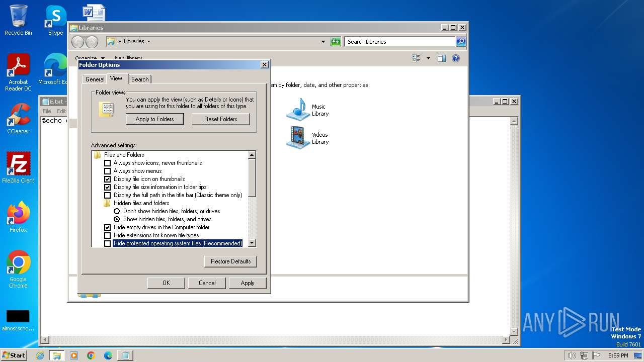Image resolution: width=644 pixels, height=362 pixels.
Task: Launch Acrobat Reader DC from the desktop
Action: pyautogui.click(x=18, y=72)
